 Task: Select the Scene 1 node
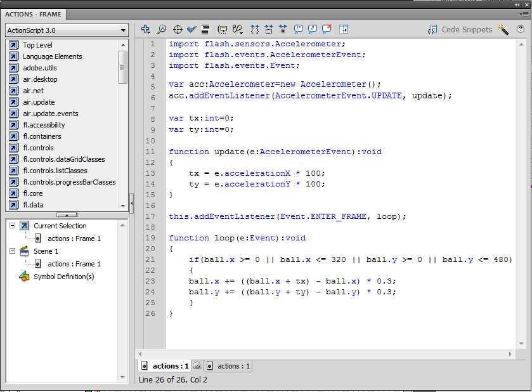[x=46, y=251]
